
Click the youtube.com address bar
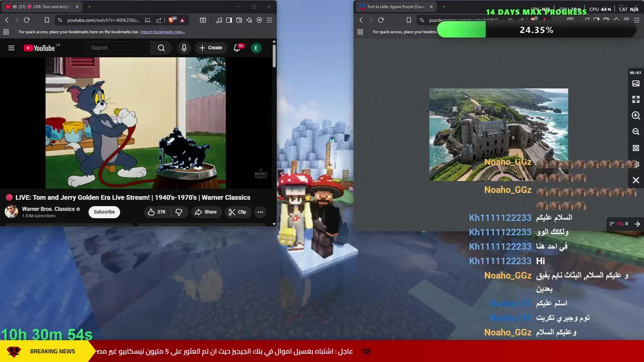(x=103, y=20)
